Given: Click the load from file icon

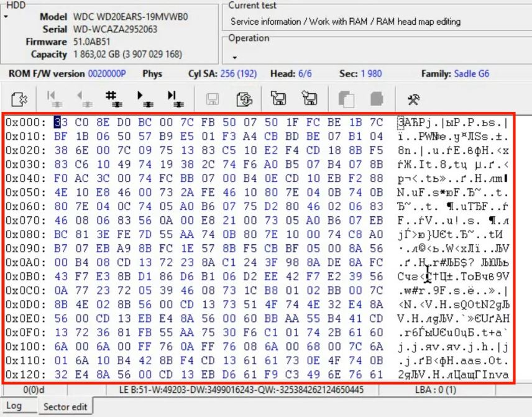Looking at the screenshot, I should (x=278, y=99).
